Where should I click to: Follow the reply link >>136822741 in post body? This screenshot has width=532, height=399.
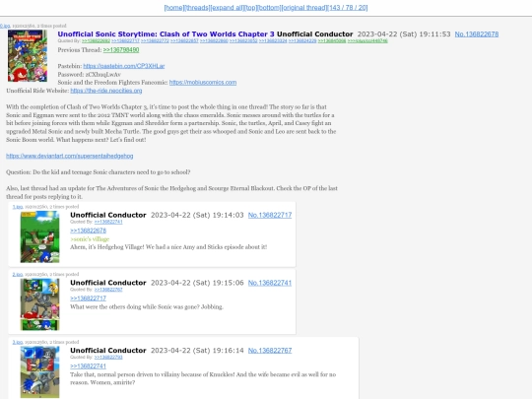click(x=89, y=366)
